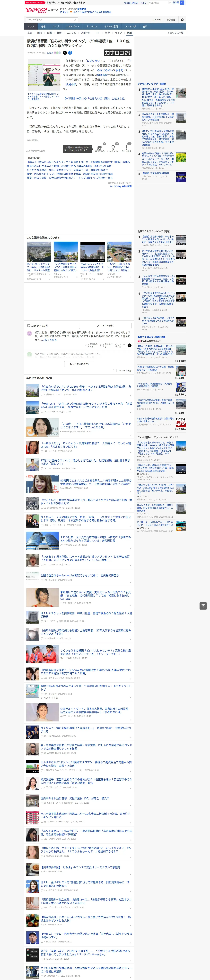The image size is (210, 980).
Task: React with わかりやすい lightbulb icon
Action: point(113,148)
